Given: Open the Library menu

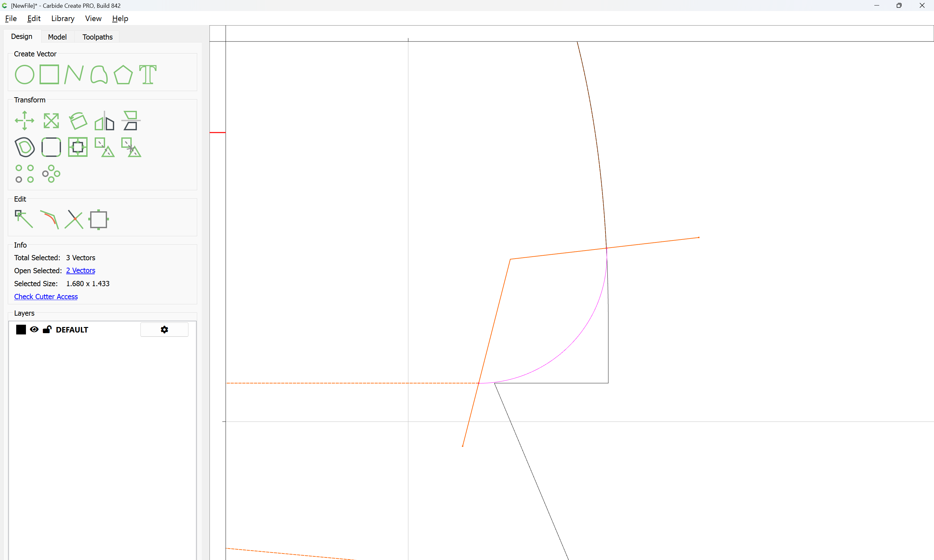Looking at the screenshot, I should (x=63, y=18).
